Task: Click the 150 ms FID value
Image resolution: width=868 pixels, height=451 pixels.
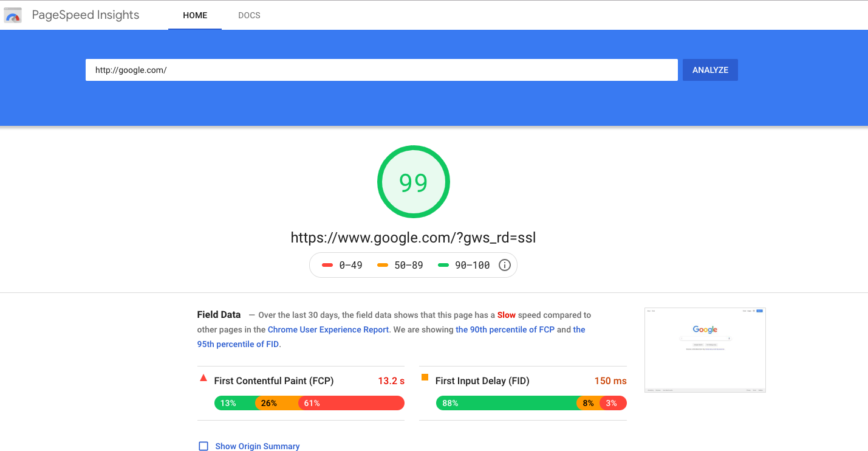Action: (x=610, y=381)
